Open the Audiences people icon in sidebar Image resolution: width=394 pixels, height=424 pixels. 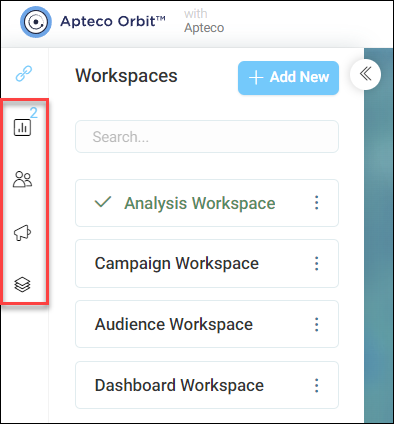(22, 179)
